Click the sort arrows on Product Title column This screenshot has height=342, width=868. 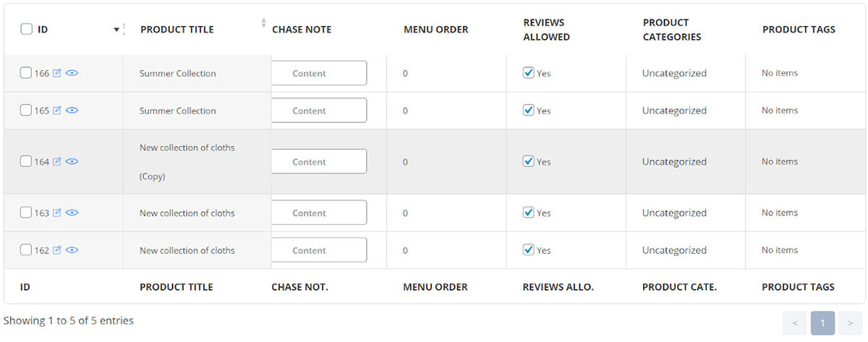click(263, 23)
